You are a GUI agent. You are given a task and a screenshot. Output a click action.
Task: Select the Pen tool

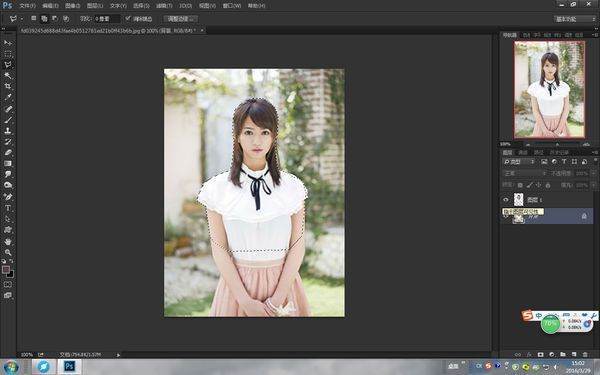(x=8, y=197)
